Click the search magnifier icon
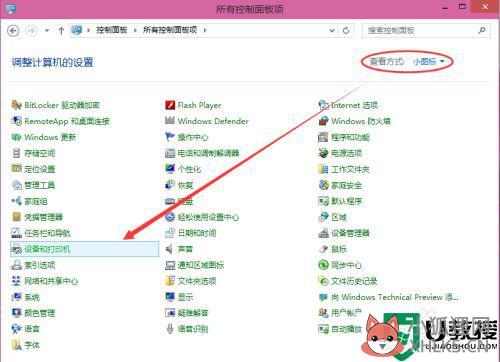Screen dimensions: 500x362 pos(481,30)
